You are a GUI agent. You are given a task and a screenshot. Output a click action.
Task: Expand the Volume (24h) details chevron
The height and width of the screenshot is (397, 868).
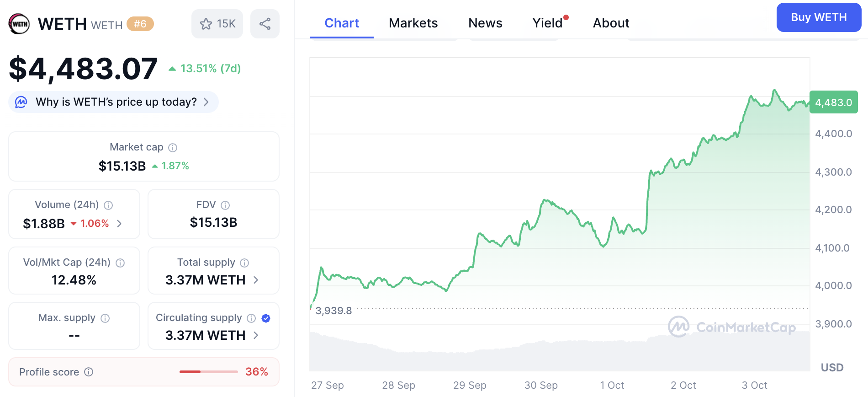(119, 224)
